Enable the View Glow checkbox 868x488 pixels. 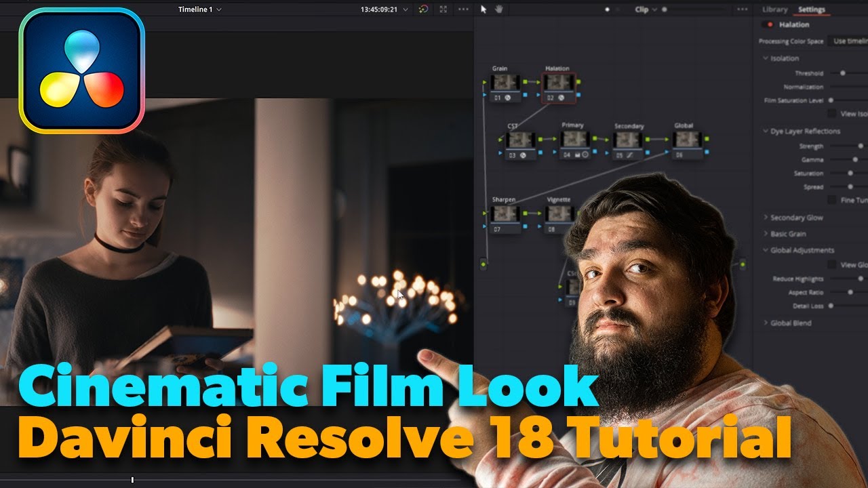(x=832, y=265)
